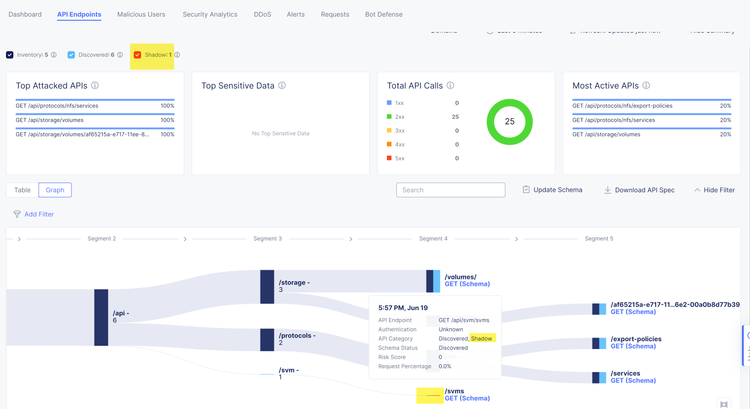750x409 pixels.
Task: Open GET (Schema) link under /volumes/
Action: [467, 284]
